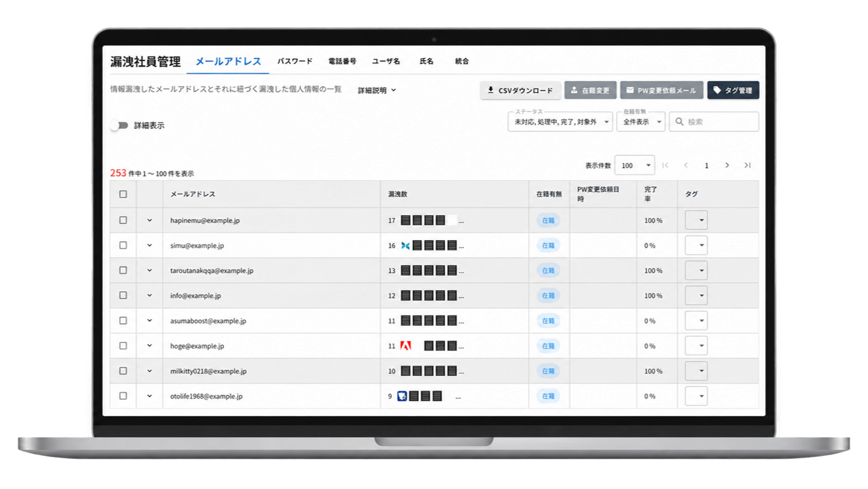
Task: Open the 表示件数 100 dropdown
Action: click(634, 165)
